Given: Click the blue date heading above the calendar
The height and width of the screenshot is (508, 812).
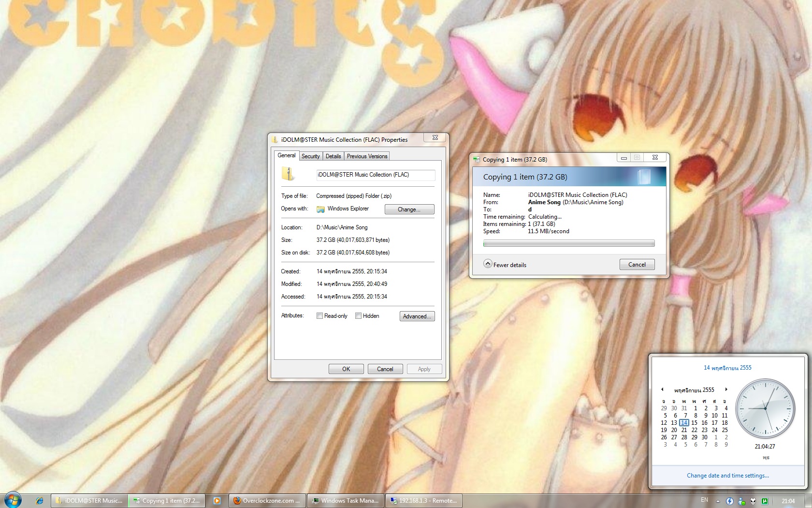Looking at the screenshot, I should 727,368.
